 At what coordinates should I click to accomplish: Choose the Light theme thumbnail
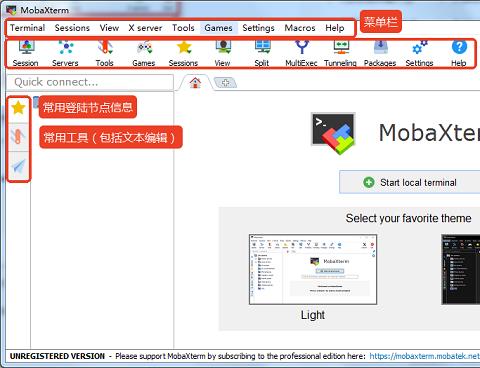pos(313,269)
